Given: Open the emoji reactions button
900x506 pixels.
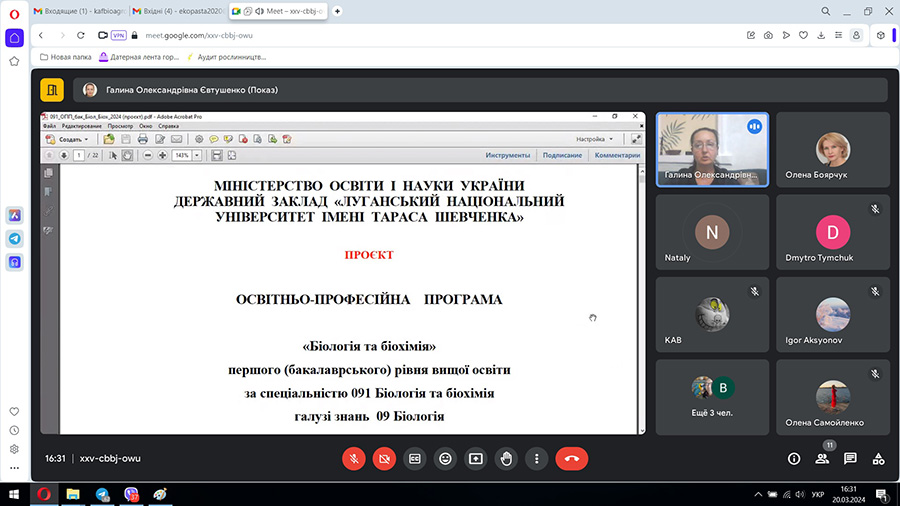Looking at the screenshot, I should [x=445, y=458].
